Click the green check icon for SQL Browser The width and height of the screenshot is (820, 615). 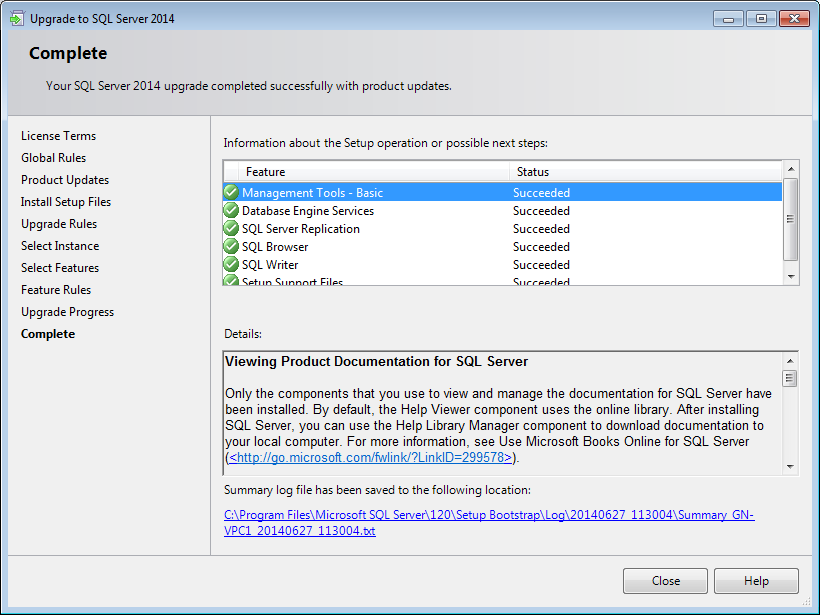click(x=231, y=246)
